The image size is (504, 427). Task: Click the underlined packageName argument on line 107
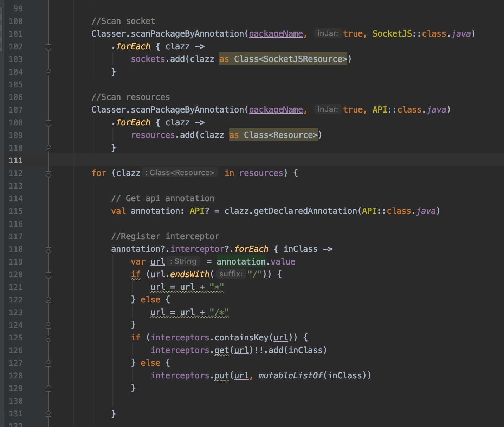(x=276, y=109)
